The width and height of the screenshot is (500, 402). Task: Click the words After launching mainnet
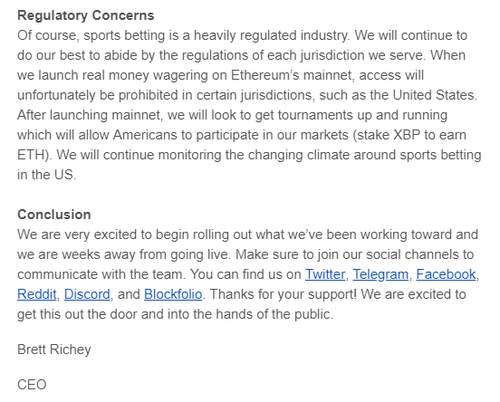[x=89, y=115]
